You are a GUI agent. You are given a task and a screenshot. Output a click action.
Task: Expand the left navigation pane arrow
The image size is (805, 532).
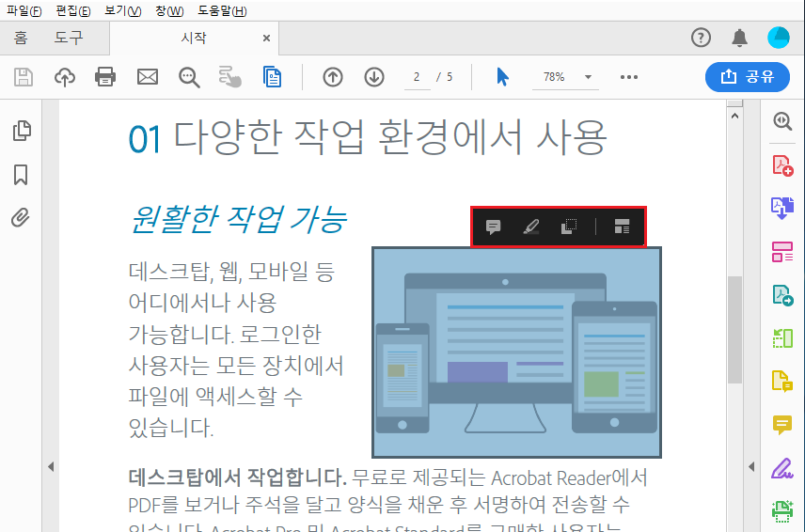[51, 467]
